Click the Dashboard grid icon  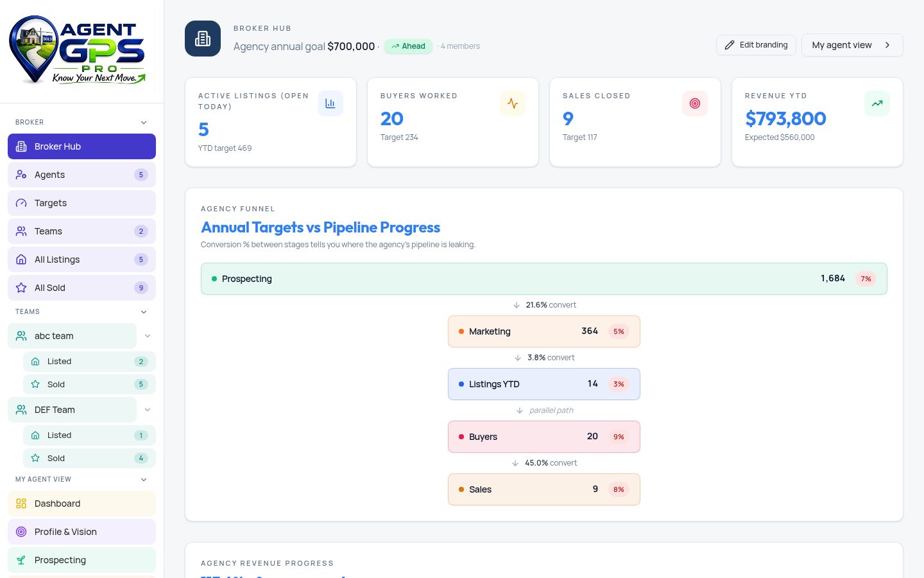(21, 504)
